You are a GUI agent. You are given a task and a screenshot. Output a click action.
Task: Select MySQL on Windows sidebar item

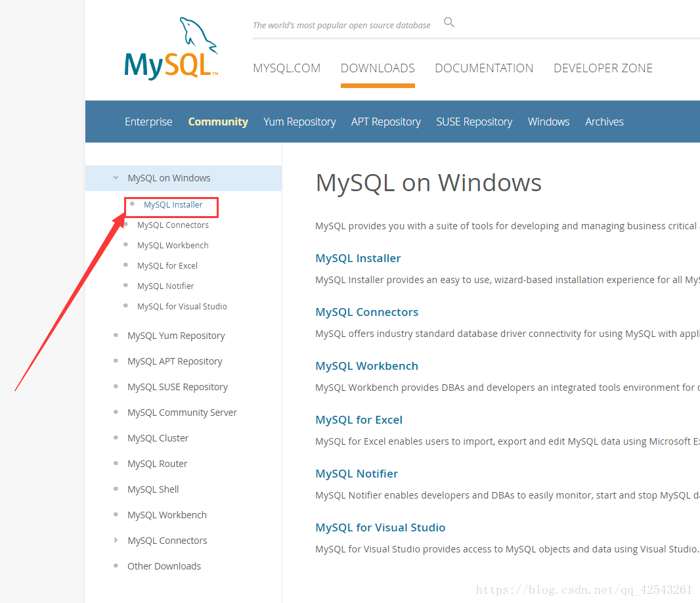[183, 178]
